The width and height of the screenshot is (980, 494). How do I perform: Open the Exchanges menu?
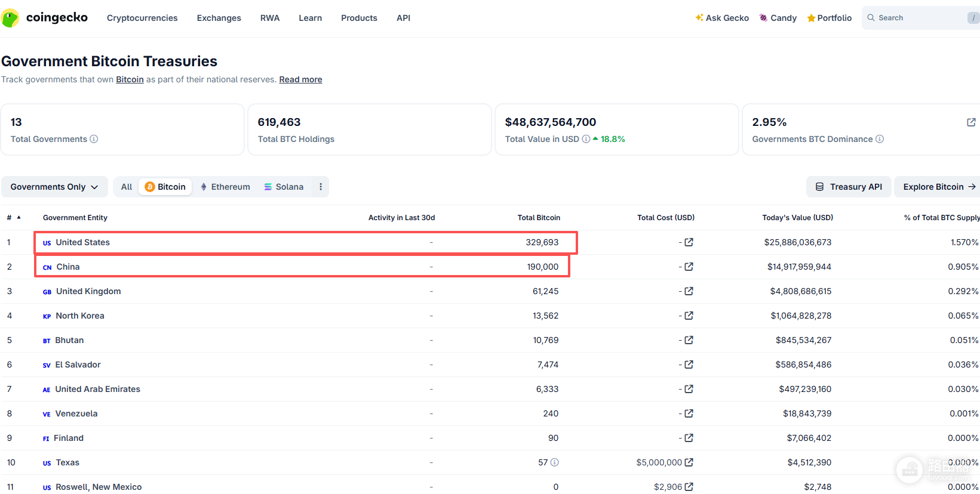click(x=219, y=18)
